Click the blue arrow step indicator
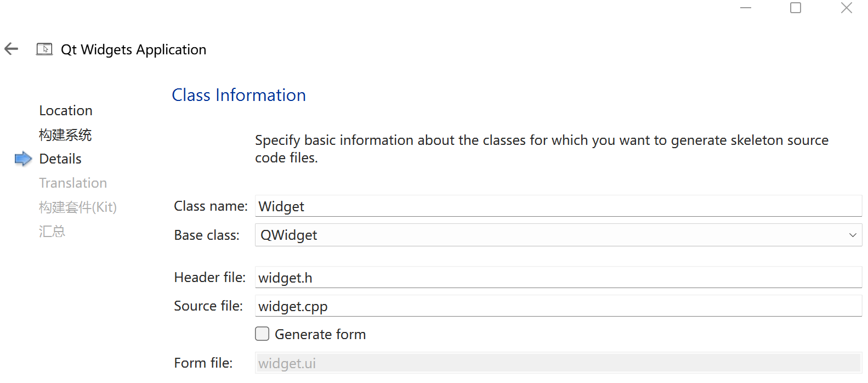 [x=23, y=159]
